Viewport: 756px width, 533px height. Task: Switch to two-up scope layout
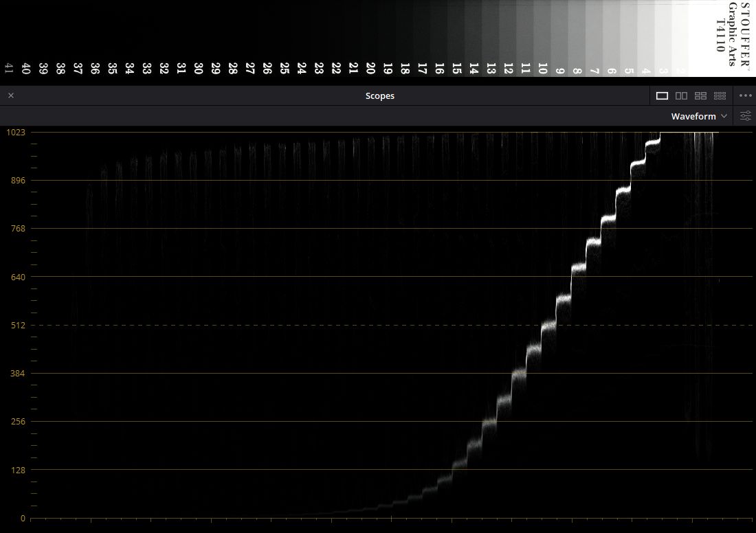click(x=681, y=96)
